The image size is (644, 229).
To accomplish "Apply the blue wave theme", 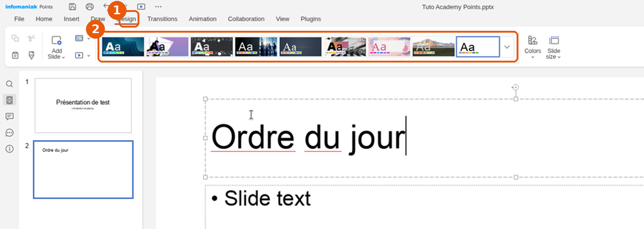I will [x=123, y=47].
